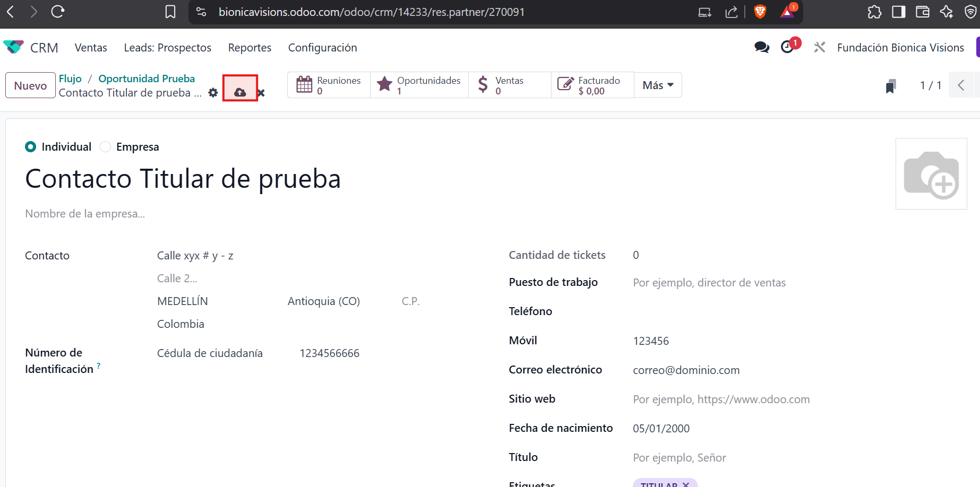The image size is (980, 487).
Task: Select the Individual radio option
Action: click(31, 147)
